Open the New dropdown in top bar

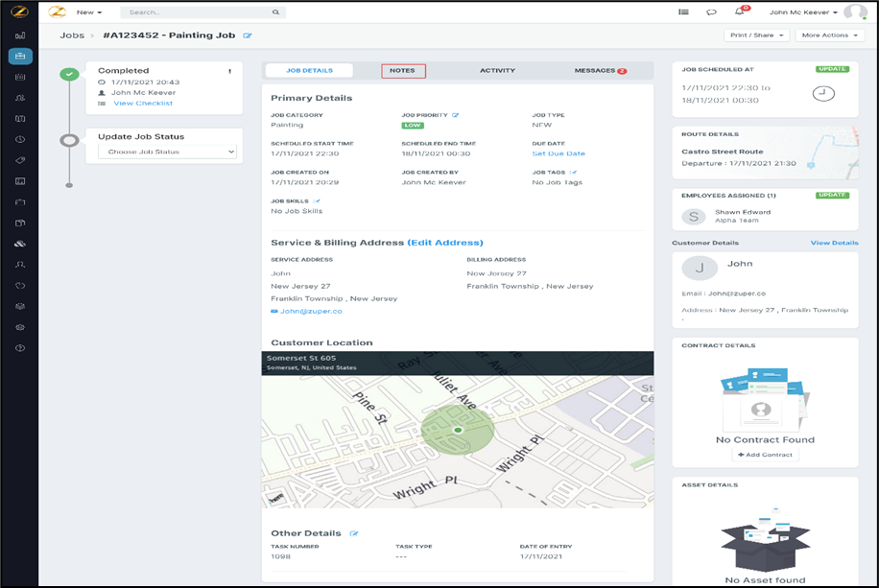pyautogui.click(x=89, y=12)
